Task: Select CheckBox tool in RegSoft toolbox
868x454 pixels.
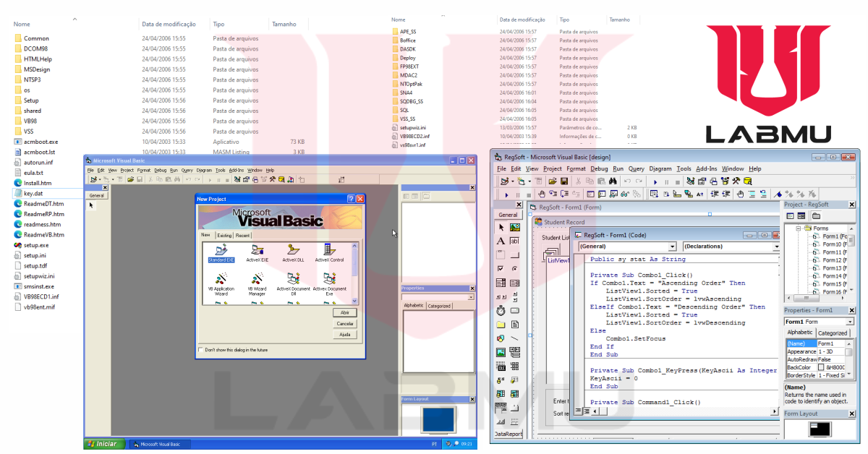Action: 501,269
